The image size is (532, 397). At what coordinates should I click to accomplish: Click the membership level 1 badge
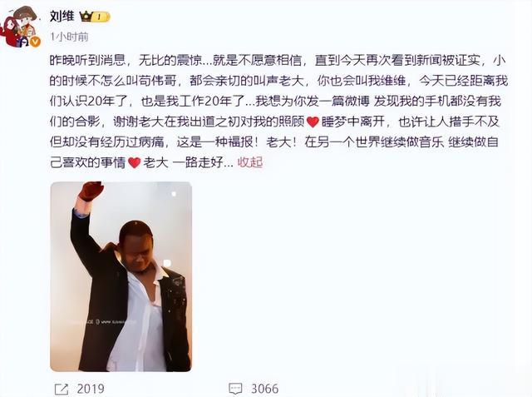(x=100, y=17)
